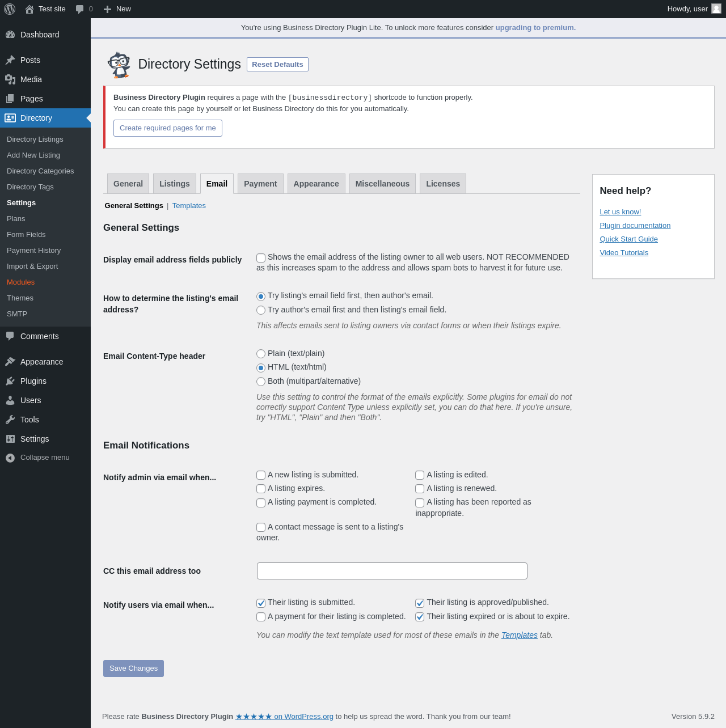The height and width of the screenshot is (728, 726).
Task: Click the user avatar in admin bar
Action: click(x=716, y=9)
